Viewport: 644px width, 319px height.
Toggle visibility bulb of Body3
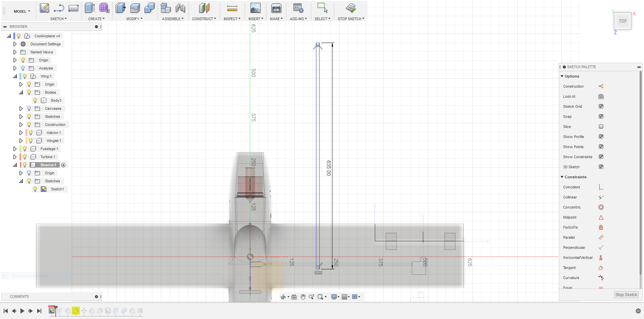35,100
